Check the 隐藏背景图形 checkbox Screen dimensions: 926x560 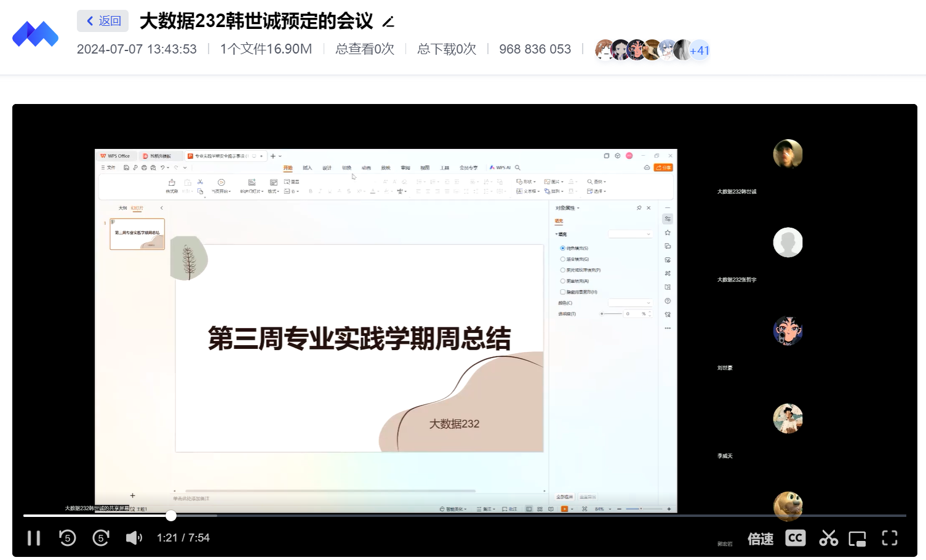(x=562, y=292)
